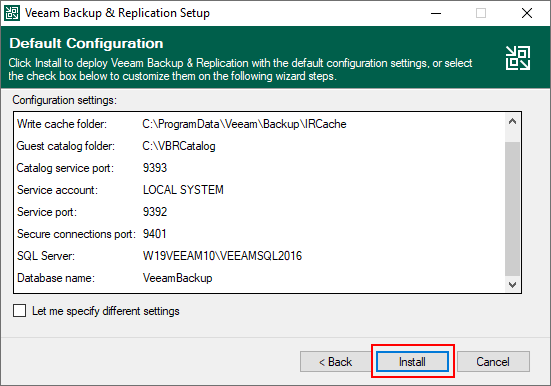
Task: Select the Guest catalog folder row
Action: click(x=259, y=146)
